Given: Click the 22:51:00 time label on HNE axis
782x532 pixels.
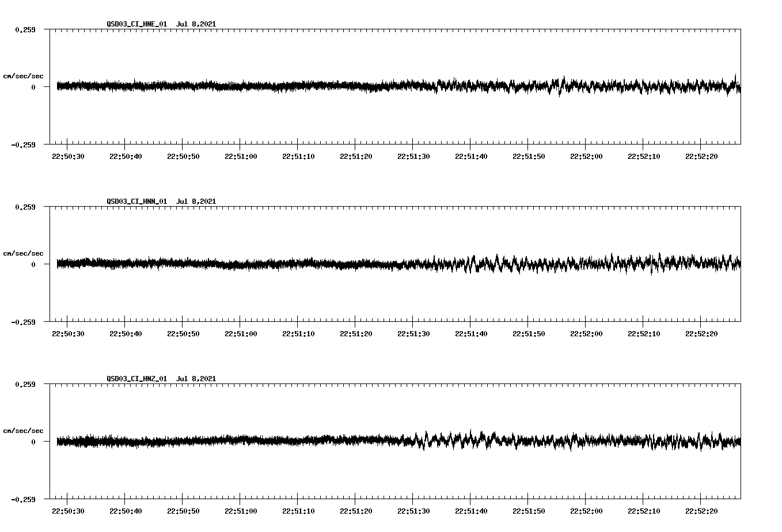Looking at the screenshot, I should [241, 157].
